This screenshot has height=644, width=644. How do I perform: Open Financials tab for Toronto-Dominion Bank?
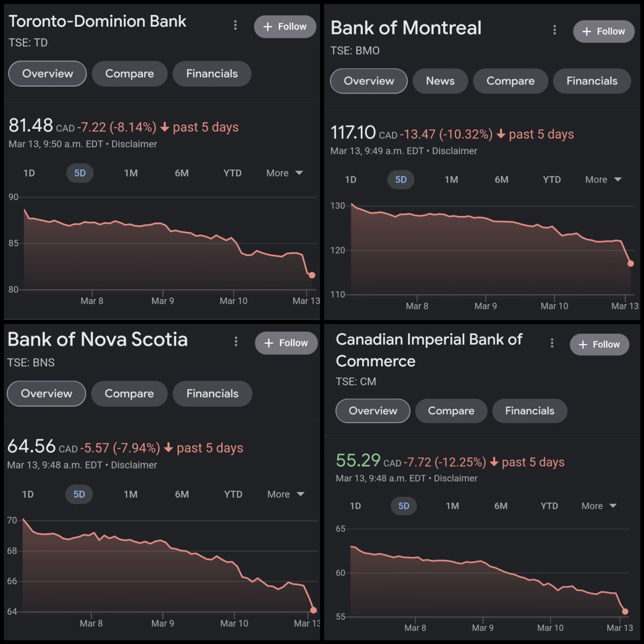212,73
